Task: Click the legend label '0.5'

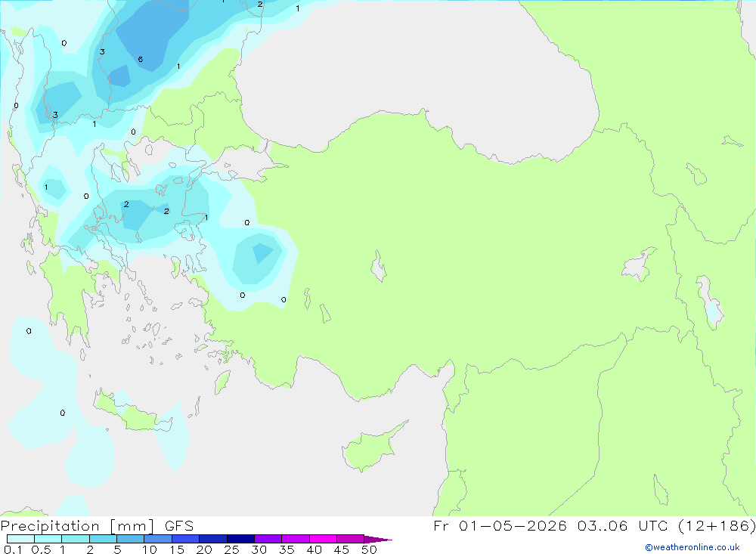Action: 41,549
